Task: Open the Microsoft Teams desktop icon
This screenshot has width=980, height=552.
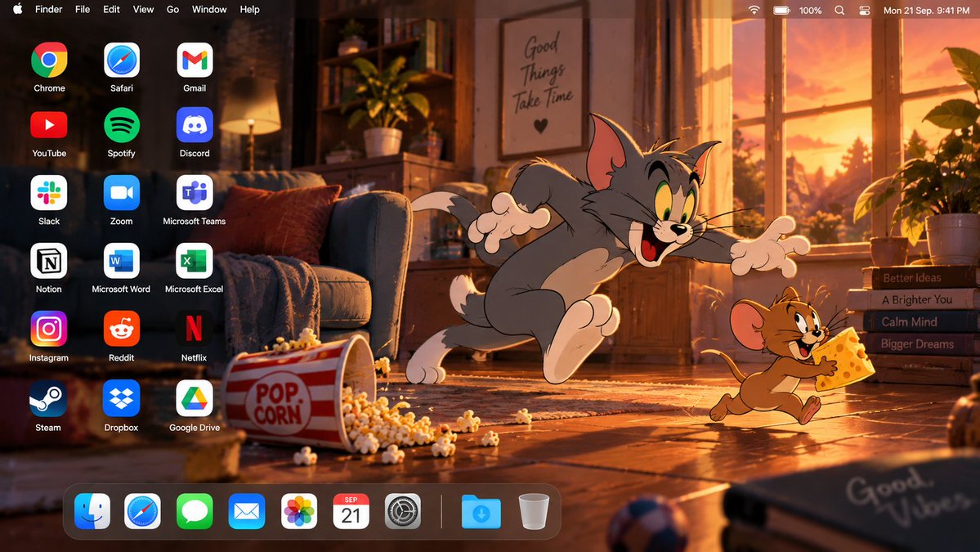Action: [x=195, y=193]
